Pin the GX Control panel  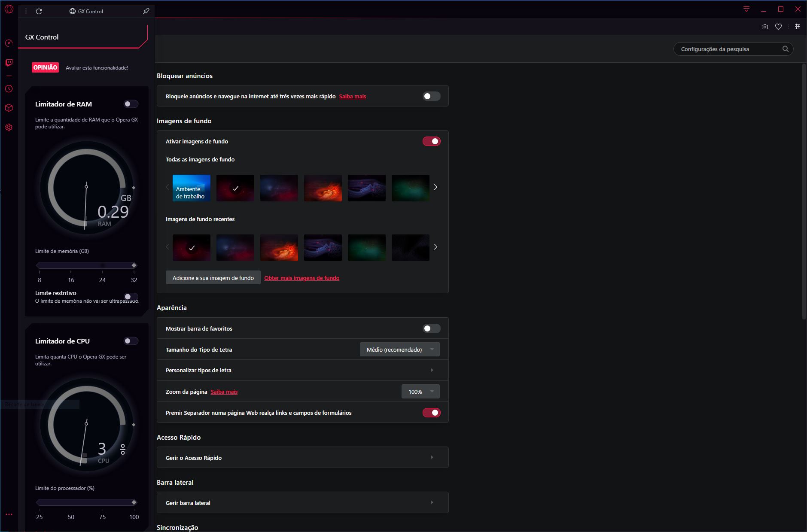tap(146, 11)
